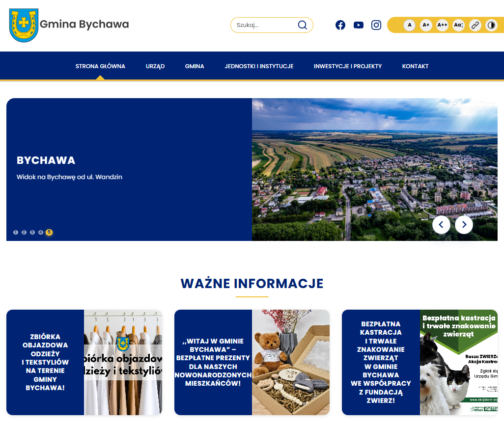Screen dimensions: 504x423
Task: Expand the Gmina navigation menu
Action: pyautogui.click(x=195, y=66)
